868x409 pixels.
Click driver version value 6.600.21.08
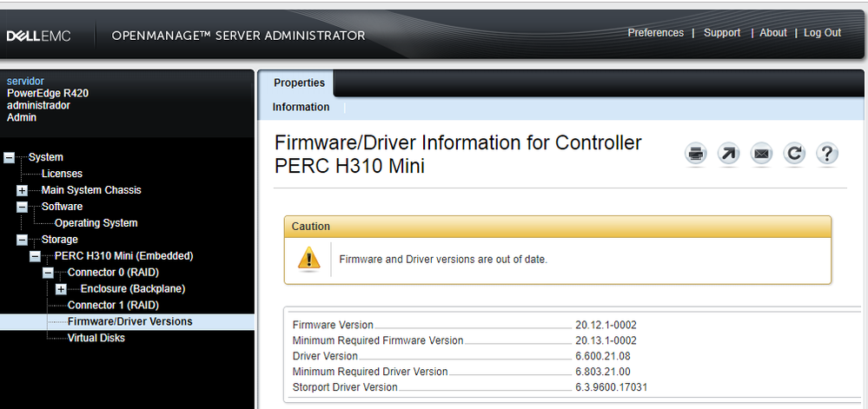pos(603,356)
